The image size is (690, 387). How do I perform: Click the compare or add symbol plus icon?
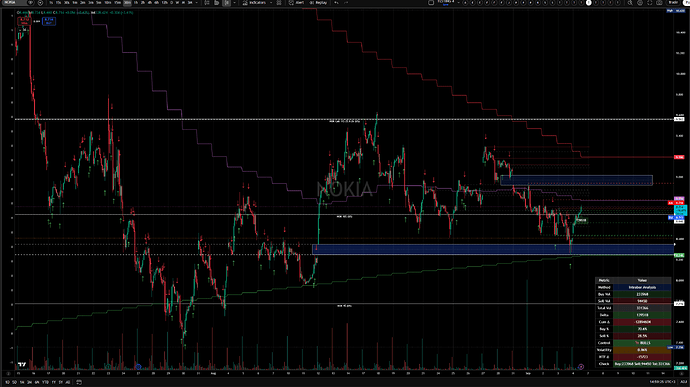coord(40,2)
